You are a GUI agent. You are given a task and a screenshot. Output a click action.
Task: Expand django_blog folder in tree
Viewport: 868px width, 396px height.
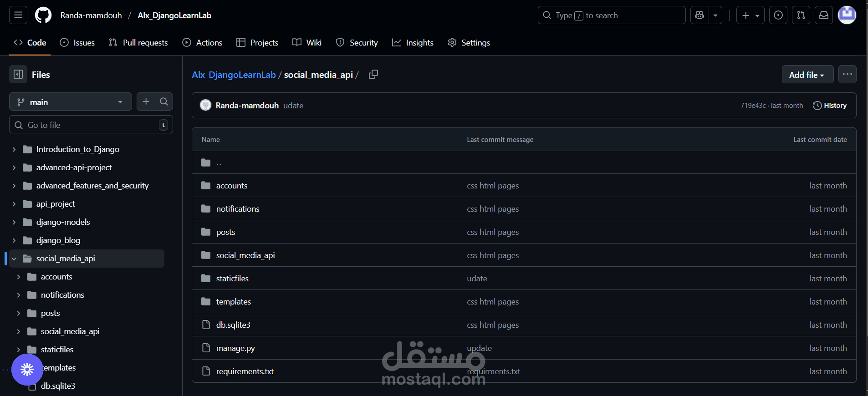(14, 240)
